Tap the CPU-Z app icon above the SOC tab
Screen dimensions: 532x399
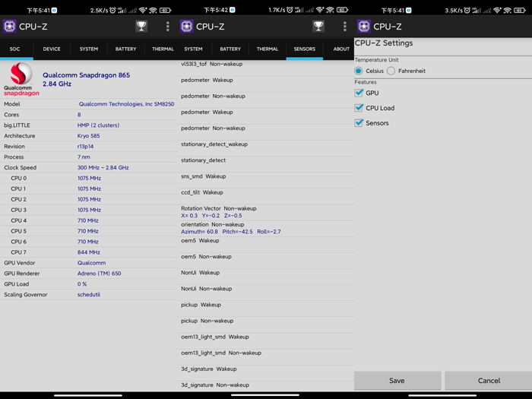click(10, 27)
